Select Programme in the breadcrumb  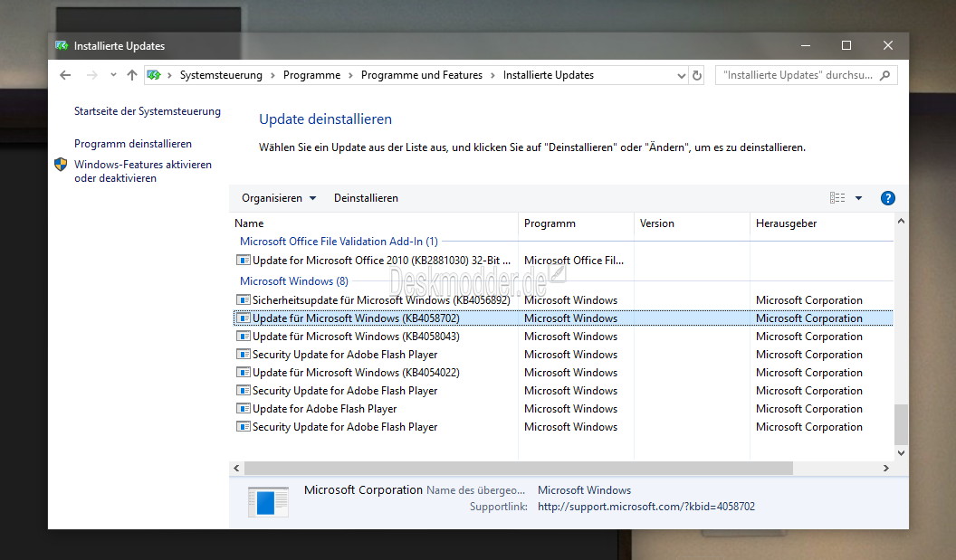click(311, 75)
